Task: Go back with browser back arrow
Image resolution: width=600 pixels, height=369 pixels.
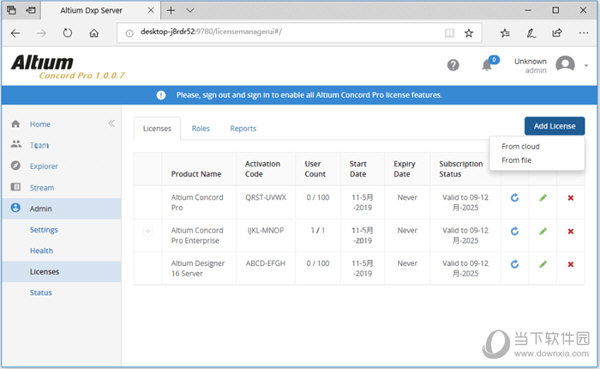Action: 15,33
